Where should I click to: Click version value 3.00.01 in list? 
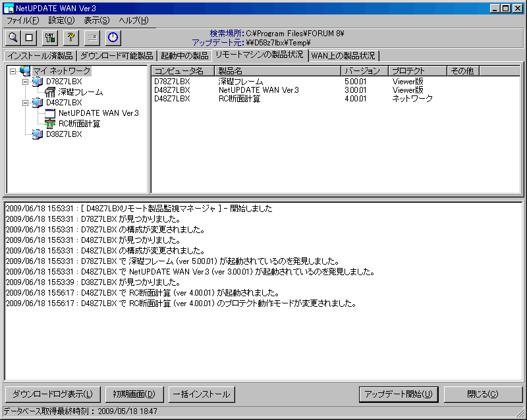[x=355, y=90]
